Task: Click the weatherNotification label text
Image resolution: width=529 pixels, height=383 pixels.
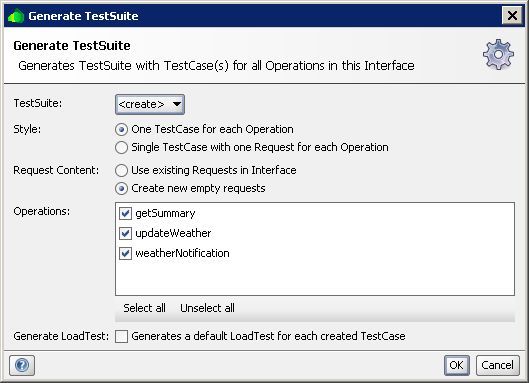Action: click(x=182, y=253)
